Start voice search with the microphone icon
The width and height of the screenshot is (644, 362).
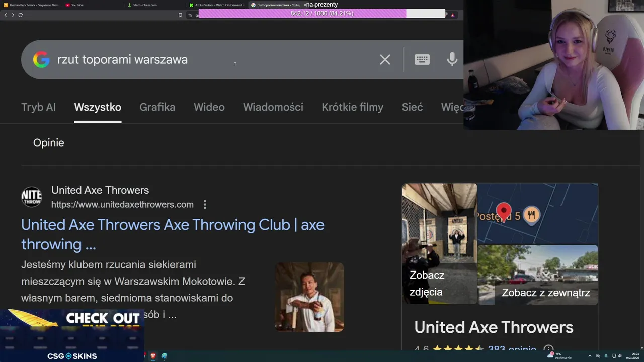click(x=452, y=59)
